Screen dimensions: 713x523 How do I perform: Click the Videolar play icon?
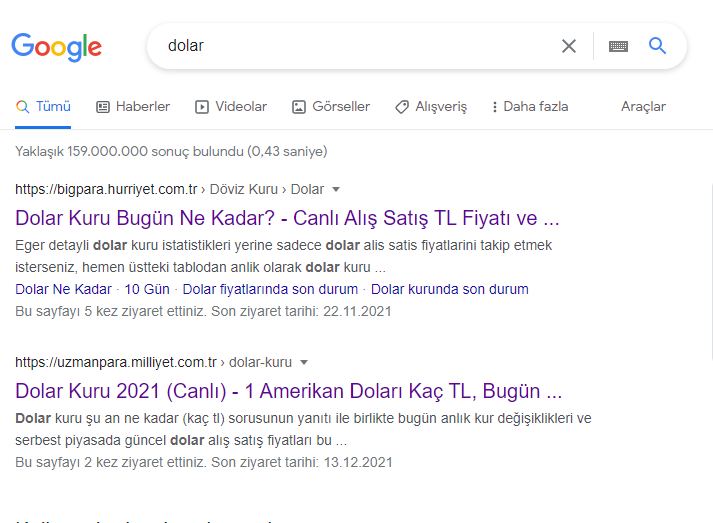202,107
